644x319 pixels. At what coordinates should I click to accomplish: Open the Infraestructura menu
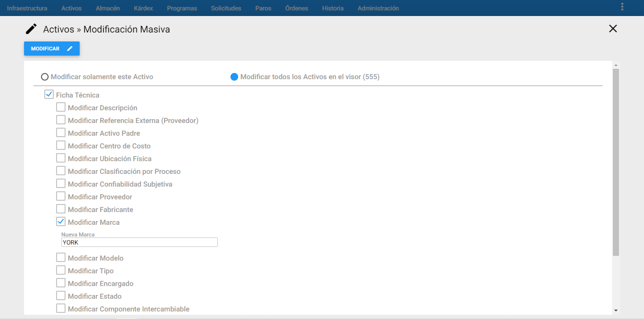[27, 8]
